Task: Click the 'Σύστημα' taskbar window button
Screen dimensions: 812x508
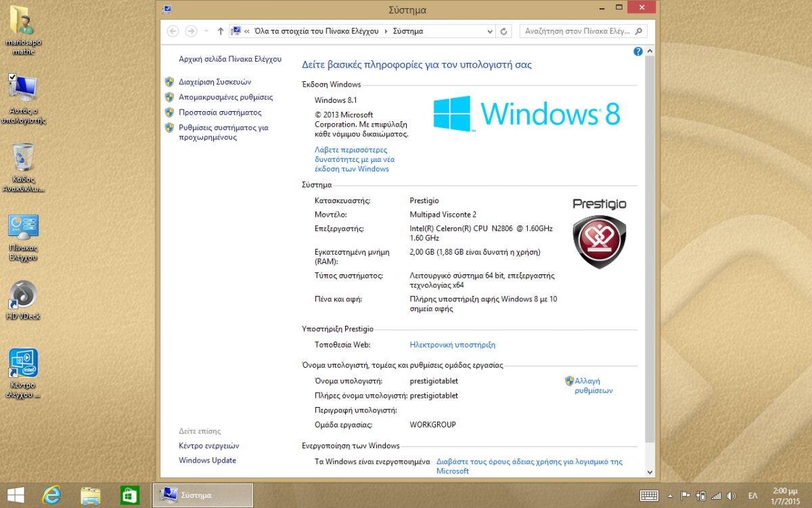Action: (x=203, y=495)
